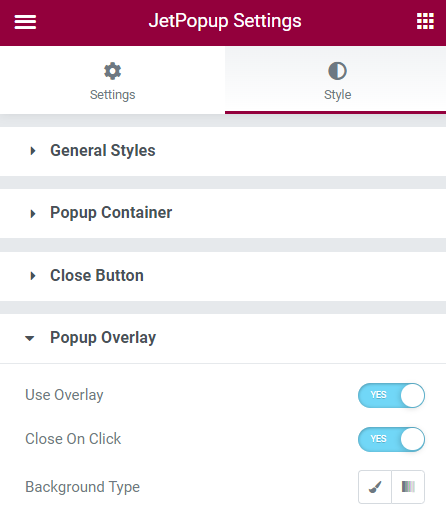This screenshot has width=446, height=517.
Task: Expand General Styles arrow
Action: pyautogui.click(x=33, y=151)
